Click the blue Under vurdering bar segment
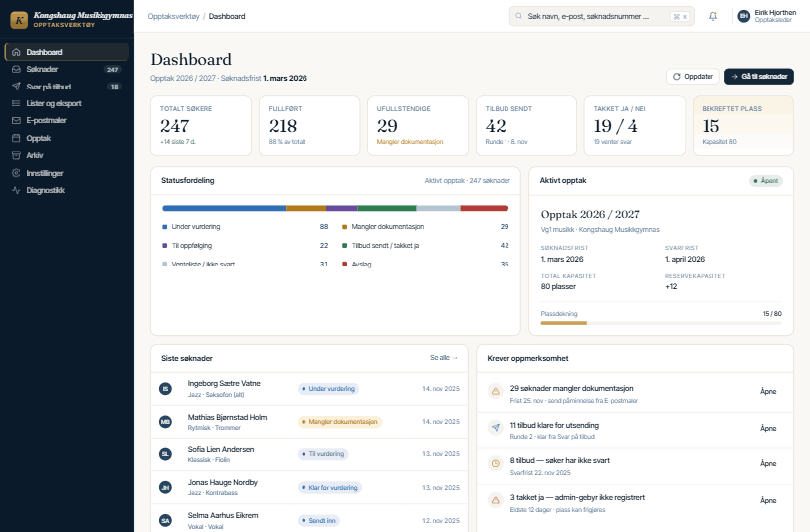The image size is (810, 532). click(x=224, y=208)
